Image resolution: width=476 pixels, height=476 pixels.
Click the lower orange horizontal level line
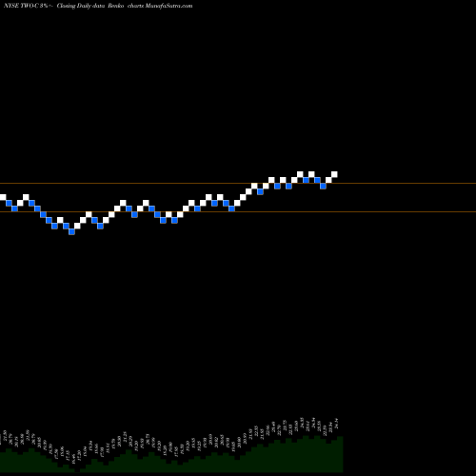238,211
